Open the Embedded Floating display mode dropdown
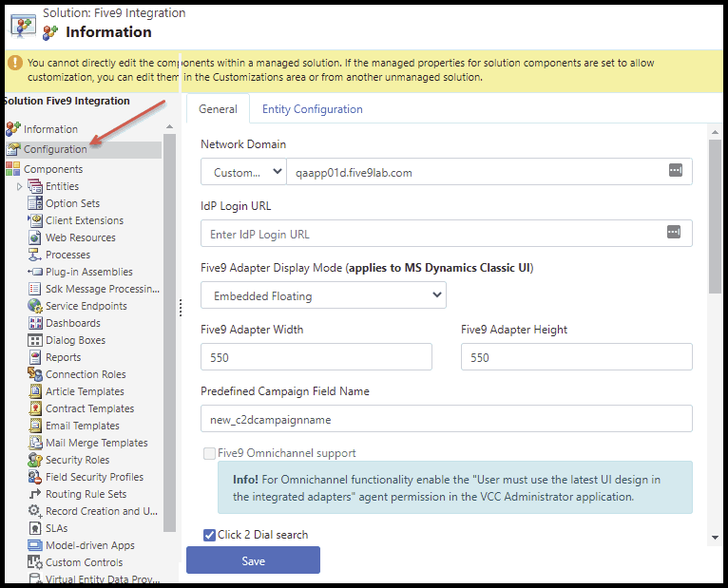 [323, 295]
